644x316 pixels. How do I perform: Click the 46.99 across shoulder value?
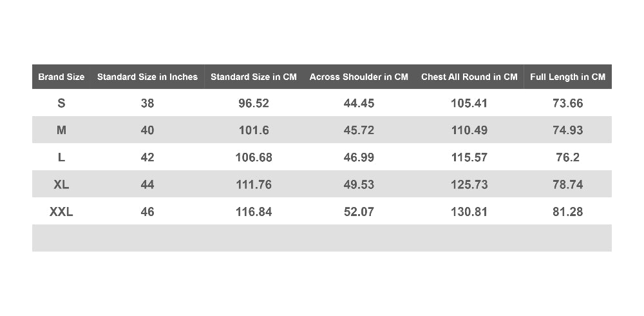click(359, 157)
